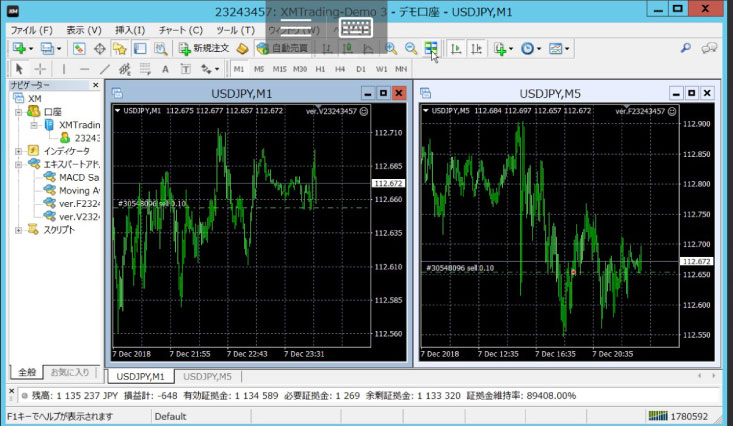733x426 pixels.
Task: Click the new chart icon with green plus
Action: click(x=18, y=48)
